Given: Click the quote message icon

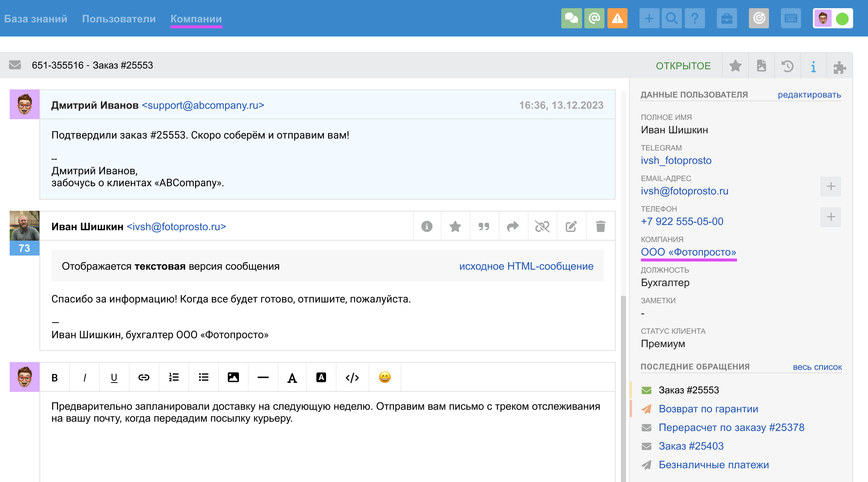Looking at the screenshot, I should click(484, 226).
